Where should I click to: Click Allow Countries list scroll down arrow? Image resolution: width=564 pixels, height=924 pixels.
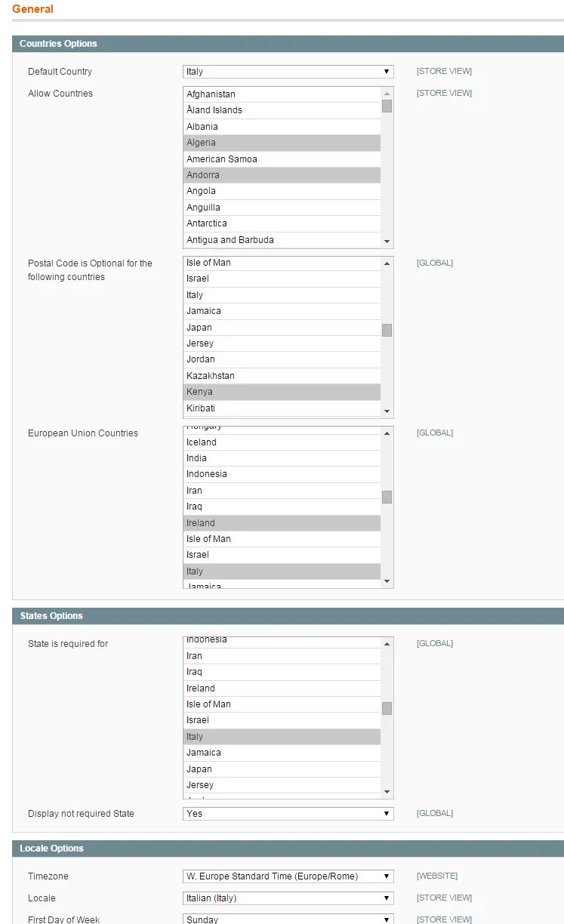tap(387, 242)
